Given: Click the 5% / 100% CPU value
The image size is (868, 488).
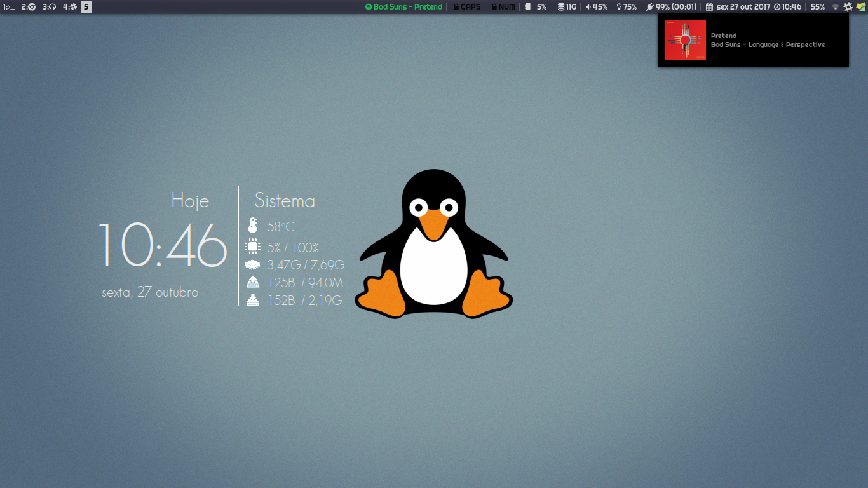Looking at the screenshot, I should pyautogui.click(x=293, y=248).
